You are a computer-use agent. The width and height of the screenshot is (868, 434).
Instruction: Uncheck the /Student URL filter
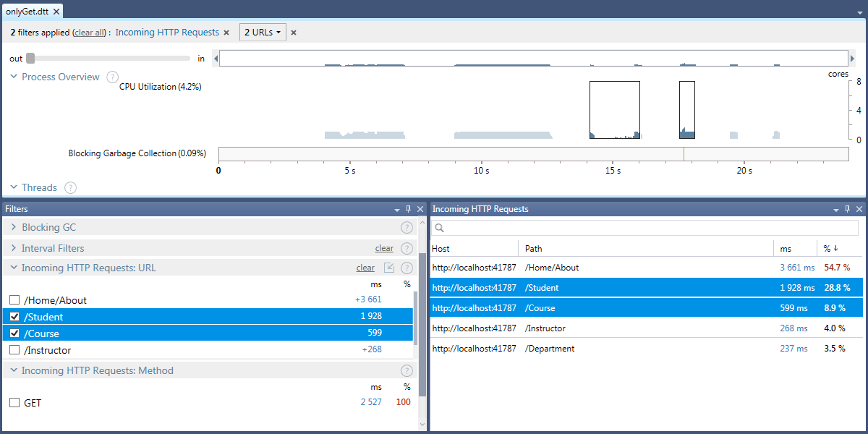click(14, 317)
